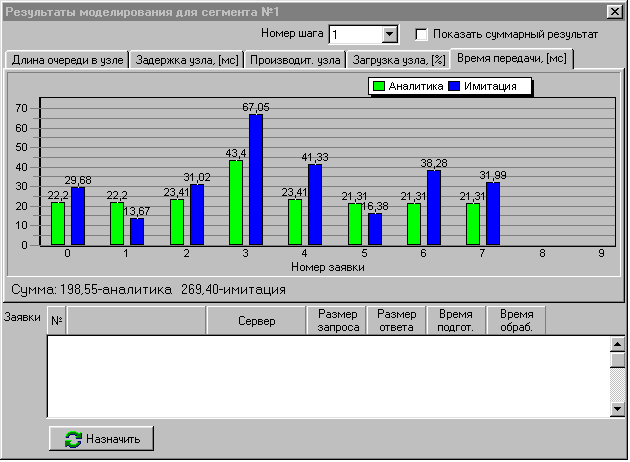Screen dimensions: 630x462
Task: Click the 'Сервер' column header
Action: click(x=256, y=321)
